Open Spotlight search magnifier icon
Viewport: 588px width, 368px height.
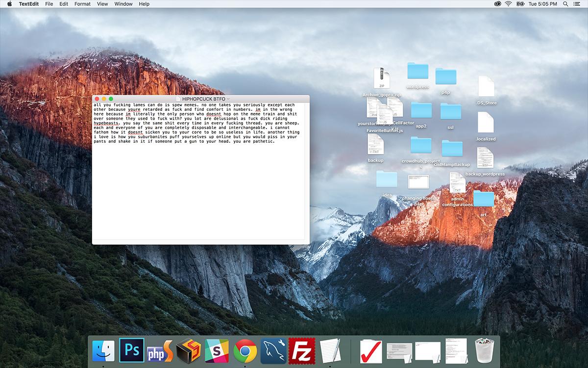(x=565, y=4)
